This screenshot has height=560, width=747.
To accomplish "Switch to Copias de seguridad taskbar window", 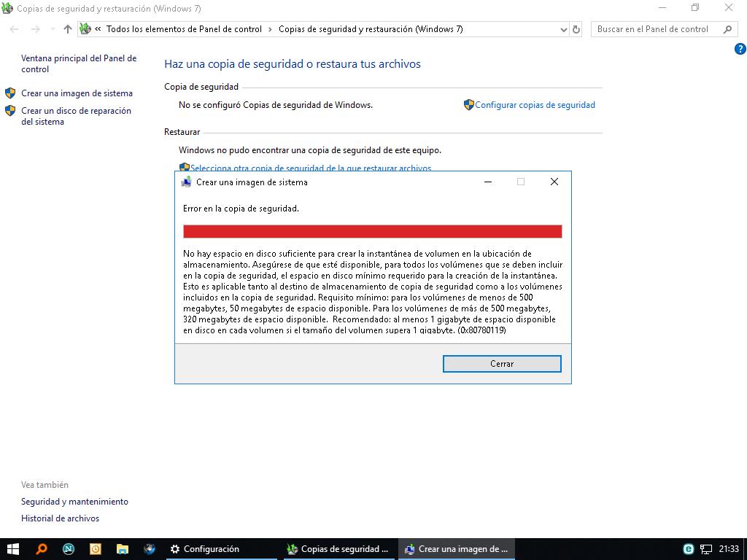I will [x=338, y=549].
